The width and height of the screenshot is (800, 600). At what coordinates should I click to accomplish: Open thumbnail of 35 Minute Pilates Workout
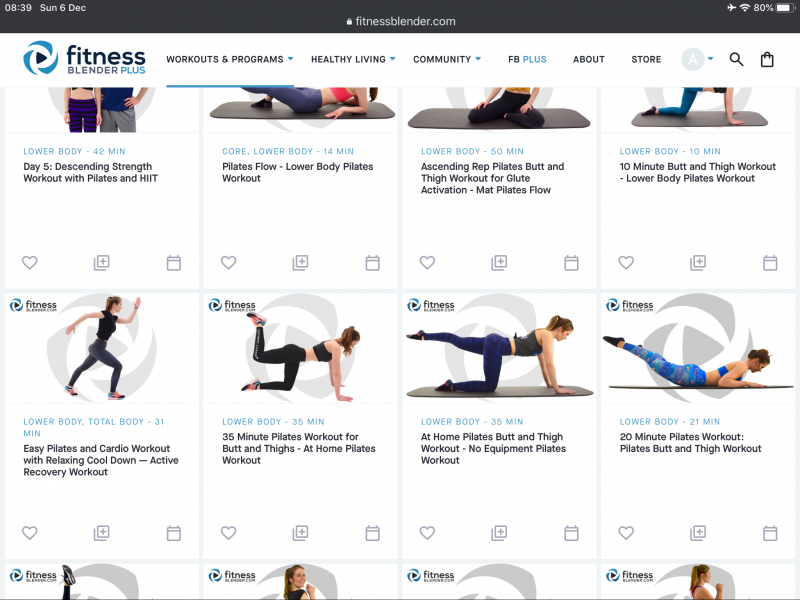pos(300,348)
